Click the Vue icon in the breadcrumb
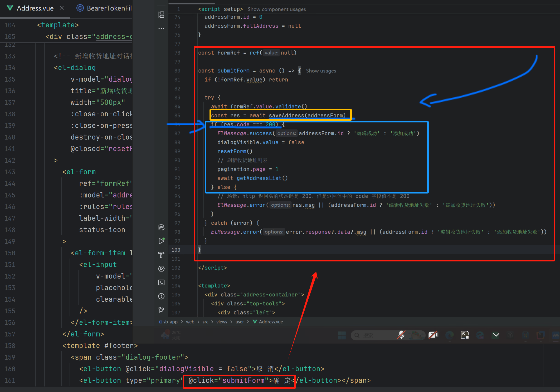The height and width of the screenshot is (392, 560). pos(255,322)
